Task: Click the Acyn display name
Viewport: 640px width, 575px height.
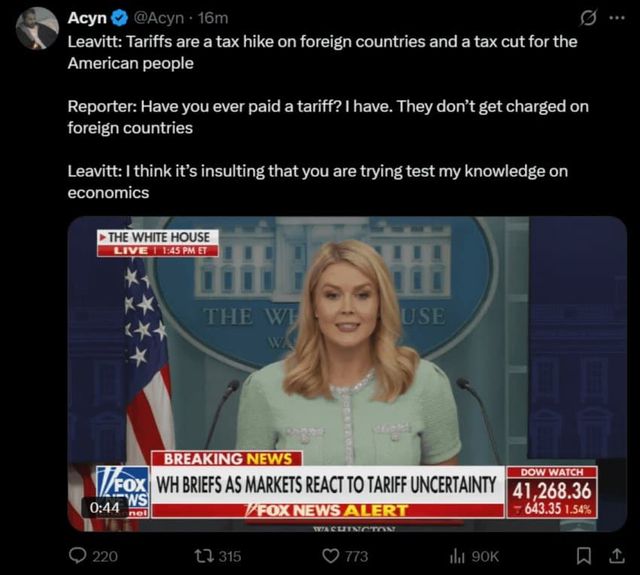Action: [x=87, y=18]
